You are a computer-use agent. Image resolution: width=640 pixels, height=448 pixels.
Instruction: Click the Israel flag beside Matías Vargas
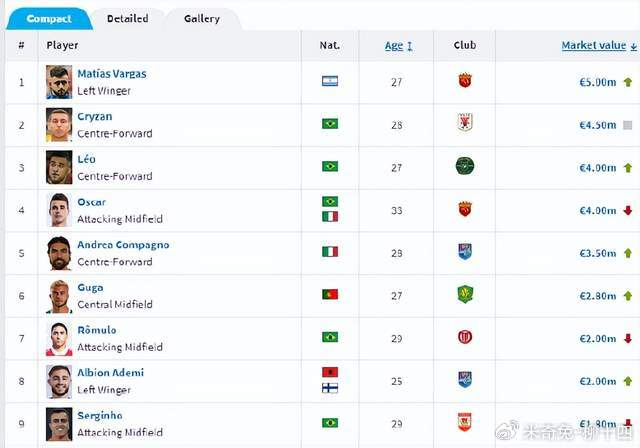pos(329,81)
